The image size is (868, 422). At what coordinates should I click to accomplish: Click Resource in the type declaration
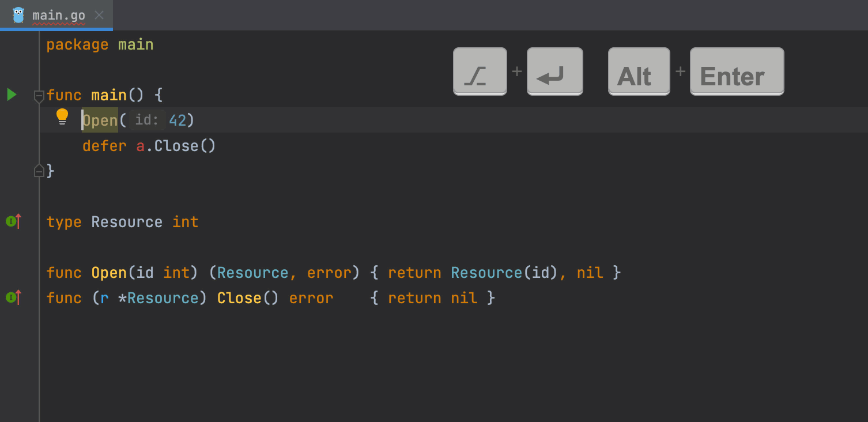click(x=127, y=222)
